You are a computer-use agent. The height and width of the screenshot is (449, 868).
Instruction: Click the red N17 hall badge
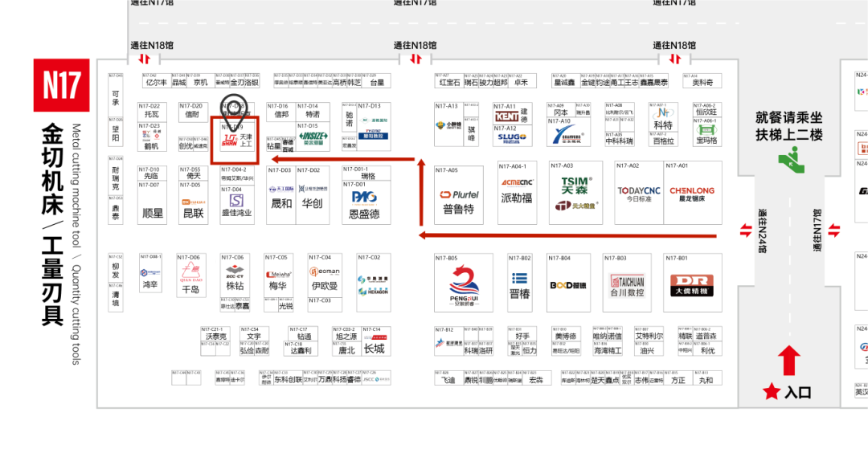point(61,85)
